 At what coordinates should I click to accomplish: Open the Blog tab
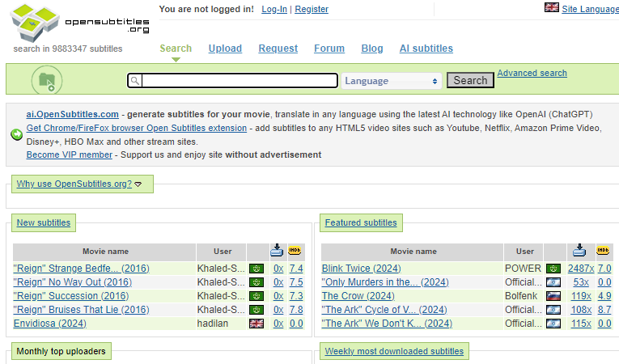(x=372, y=49)
